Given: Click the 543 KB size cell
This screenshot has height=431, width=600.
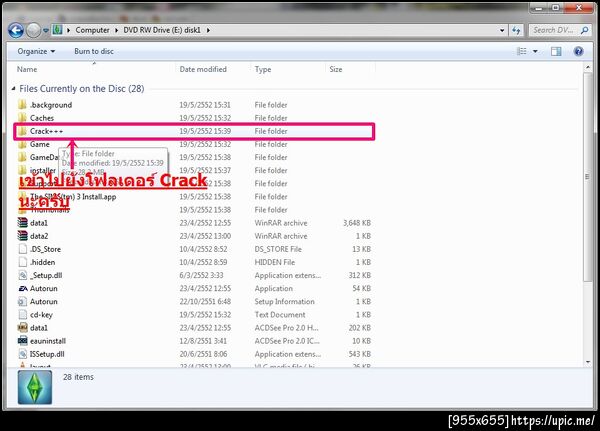Looking at the screenshot, I should click(x=360, y=354).
